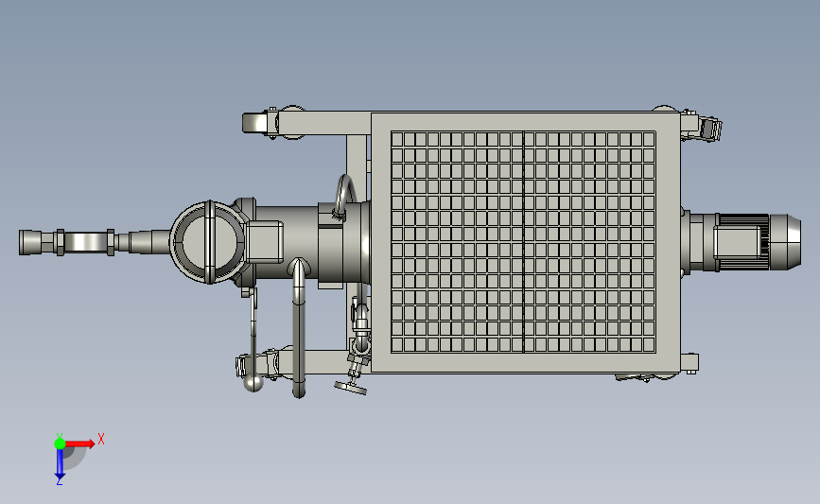Select the top-right caster wheel near the motor
This screenshot has width=820, height=504.
pos(709,129)
